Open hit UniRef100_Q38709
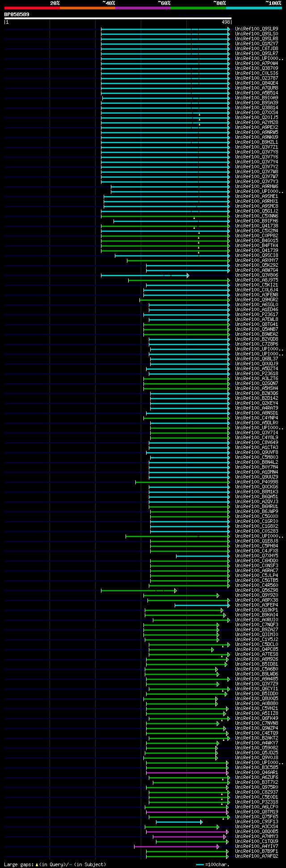Viewport: 286px width, 868px height. click(x=257, y=68)
